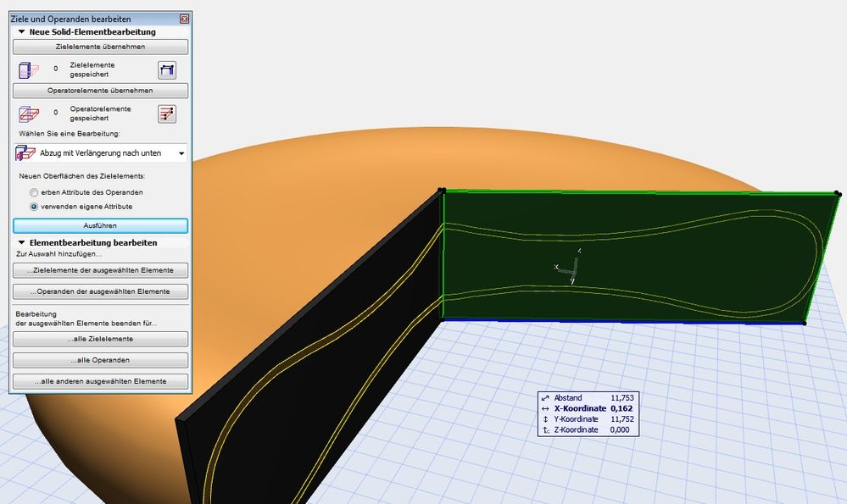Click the local origin axis marker on green wall
Viewport: 847px width, 504px height.
point(569,267)
